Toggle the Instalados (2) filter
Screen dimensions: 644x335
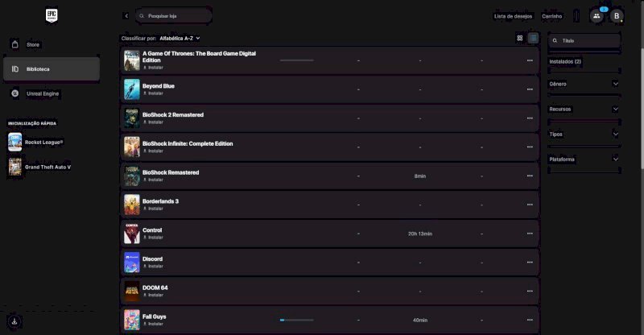point(565,61)
